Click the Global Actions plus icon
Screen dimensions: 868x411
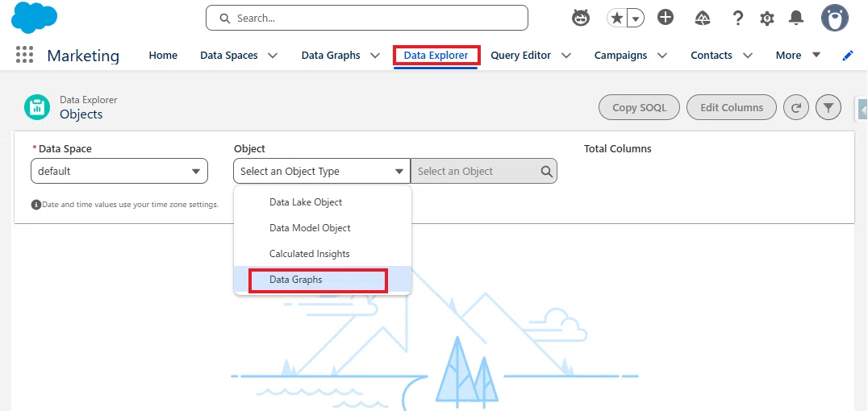coord(666,18)
